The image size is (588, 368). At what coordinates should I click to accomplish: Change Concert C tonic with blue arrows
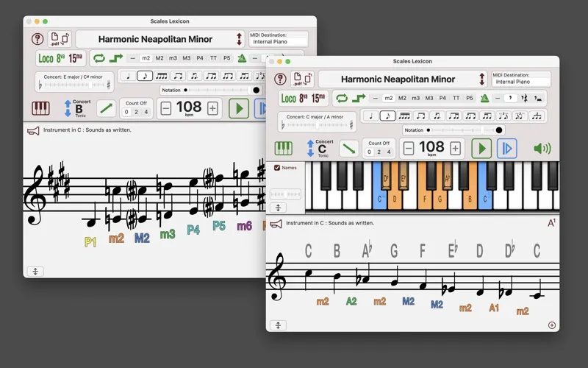click(310, 149)
